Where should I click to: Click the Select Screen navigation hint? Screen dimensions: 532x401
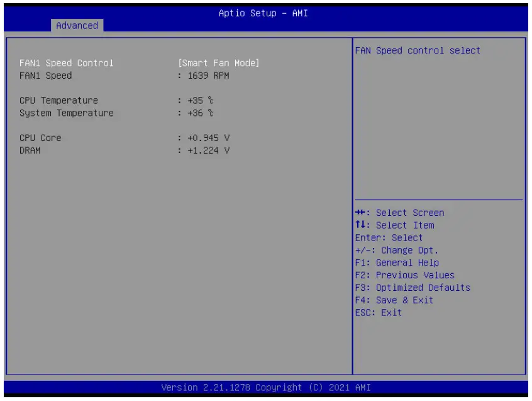pos(400,213)
